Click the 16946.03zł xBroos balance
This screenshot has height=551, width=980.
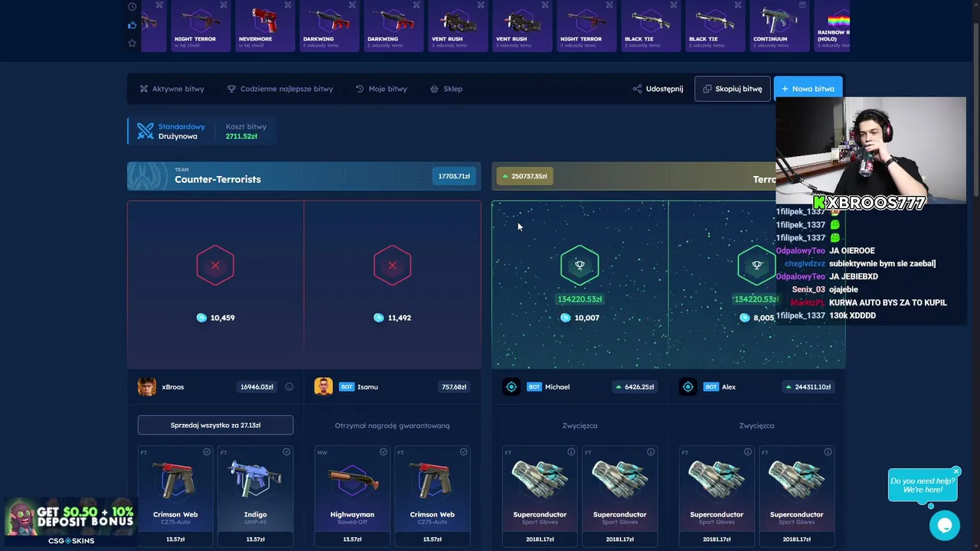tap(256, 387)
